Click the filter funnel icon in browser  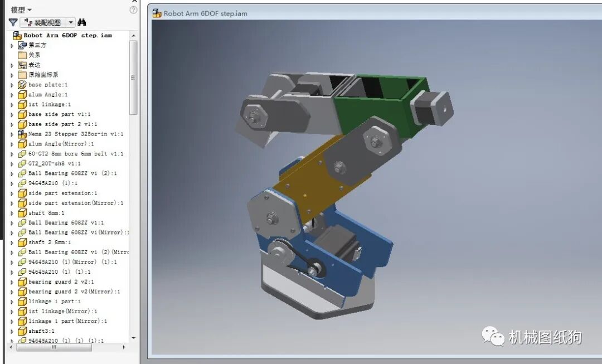pyautogui.click(x=13, y=22)
